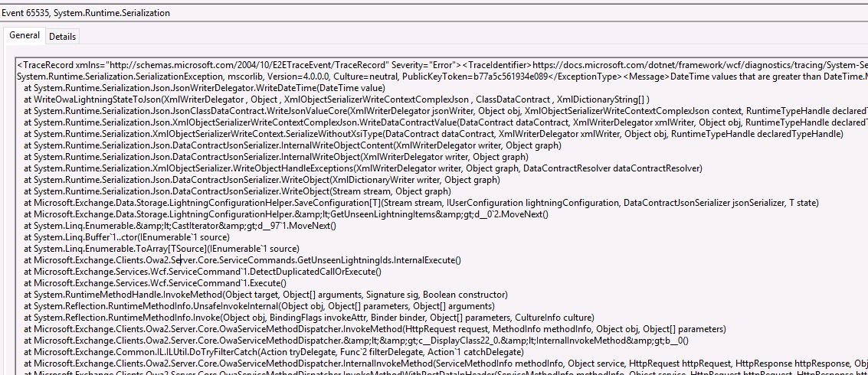Click the JsonWriterDelegator.WriteDateTime stack line
The image size is (868, 375).
click(205, 88)
